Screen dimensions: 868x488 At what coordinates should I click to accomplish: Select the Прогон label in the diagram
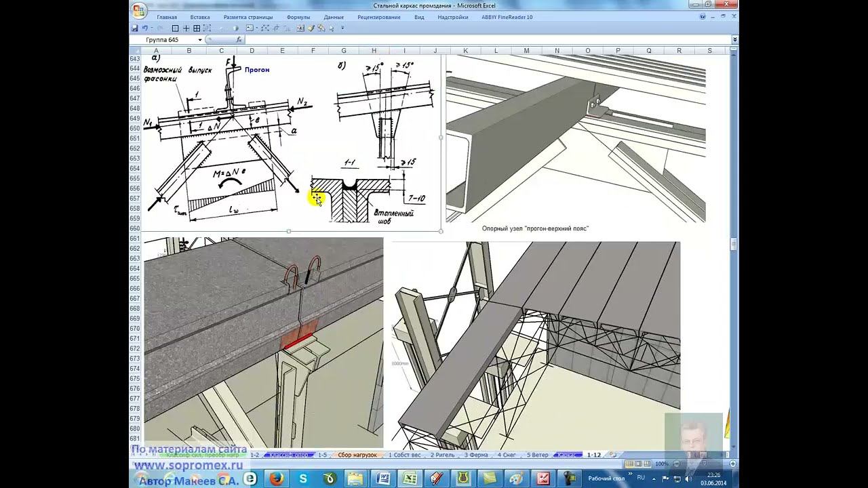point(257,70)
